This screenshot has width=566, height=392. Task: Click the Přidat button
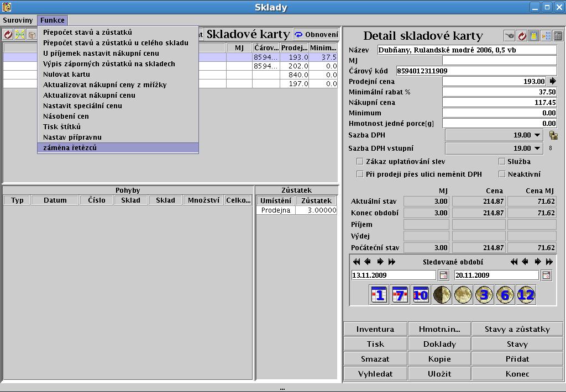[x=517, y=359]
